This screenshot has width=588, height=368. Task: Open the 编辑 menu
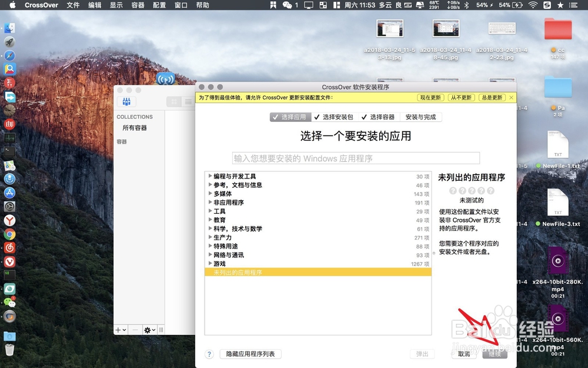tap(95, 5)
